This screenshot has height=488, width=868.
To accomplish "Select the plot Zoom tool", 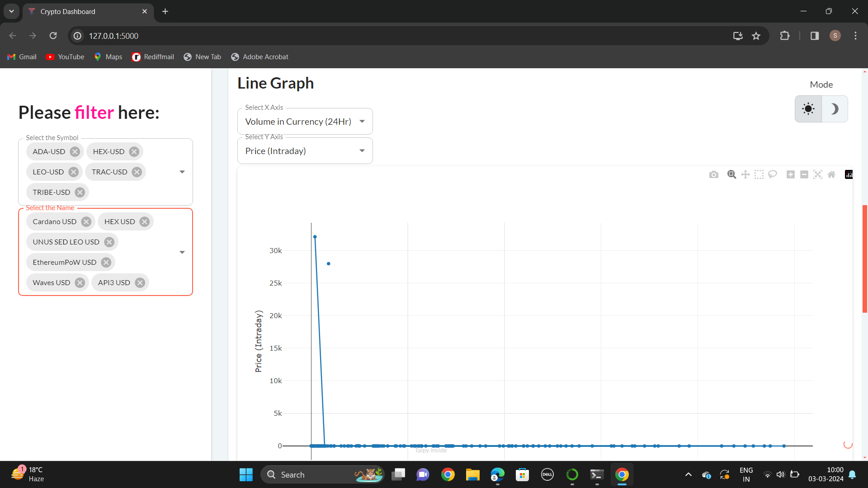I will point(731,174).
